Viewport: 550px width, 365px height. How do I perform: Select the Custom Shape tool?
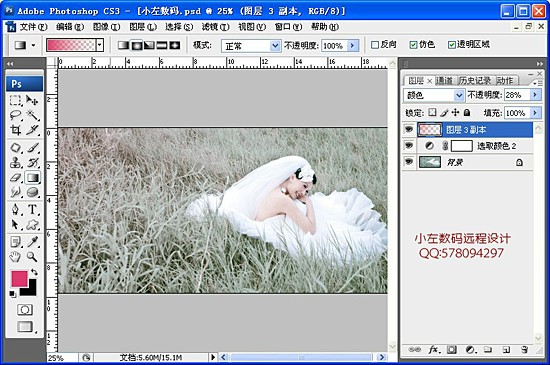coord(32,224)
